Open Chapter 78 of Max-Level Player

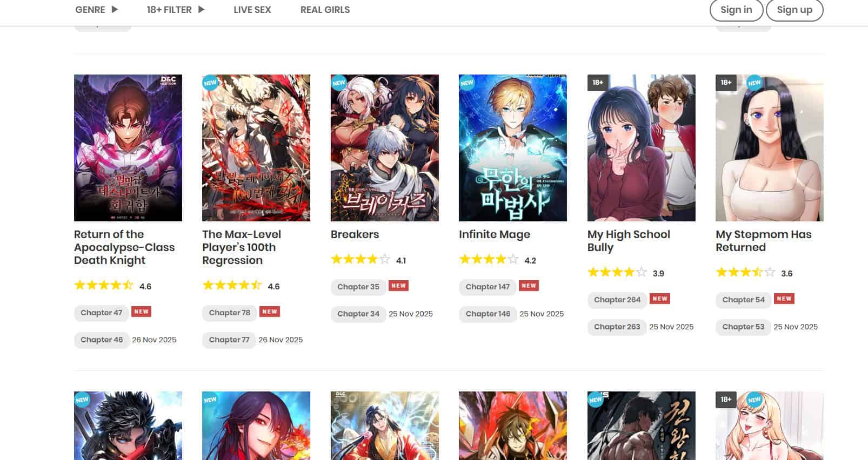point(230,313)
